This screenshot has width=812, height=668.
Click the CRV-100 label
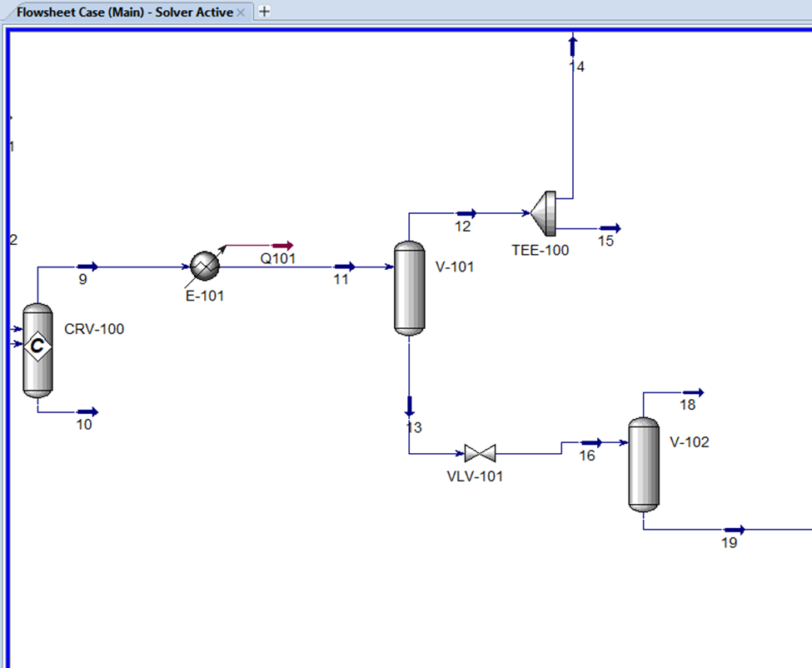coord(94,329)
